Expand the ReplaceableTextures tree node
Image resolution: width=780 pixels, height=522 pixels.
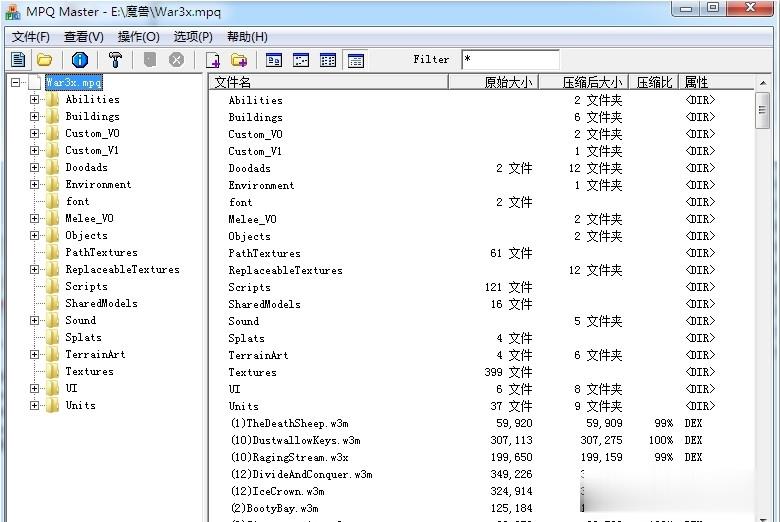coord(34,270)
